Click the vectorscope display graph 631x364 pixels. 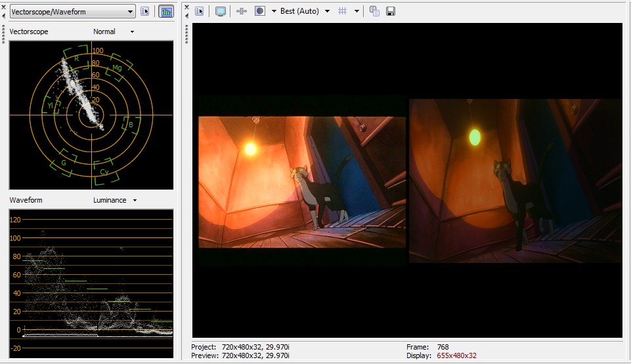(91, 115)
